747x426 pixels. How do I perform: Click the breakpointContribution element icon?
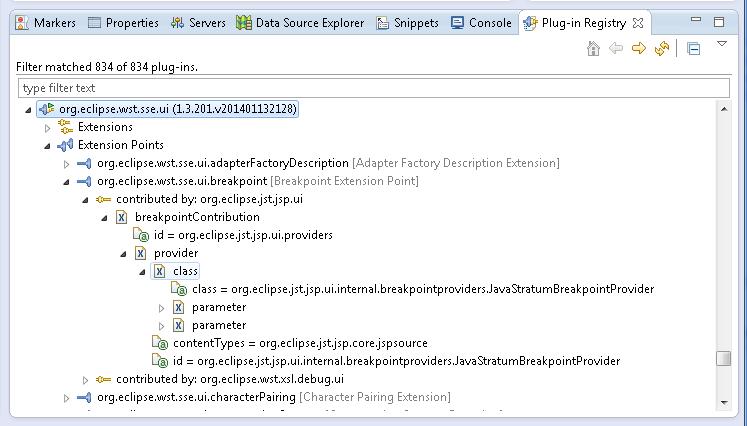121,217
